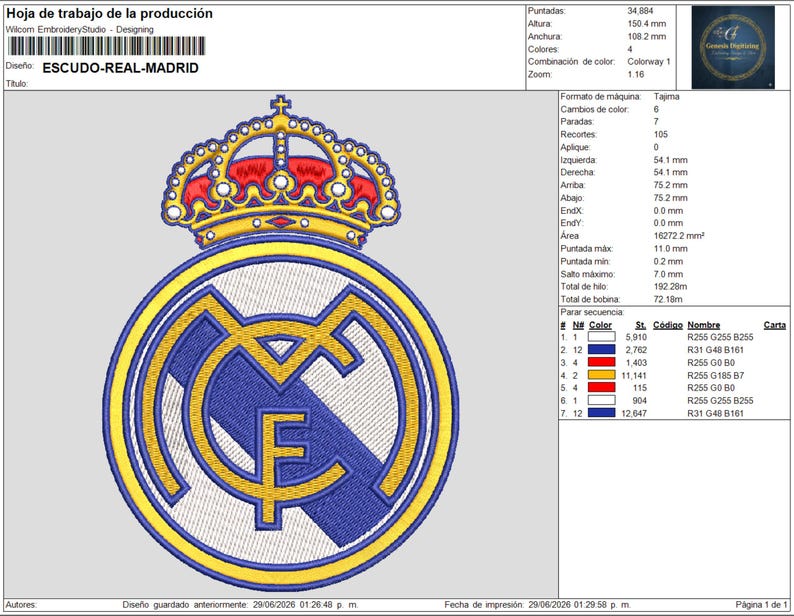Click the title 'Hoja de trabajo de la producción'

[x=109, y=13]
